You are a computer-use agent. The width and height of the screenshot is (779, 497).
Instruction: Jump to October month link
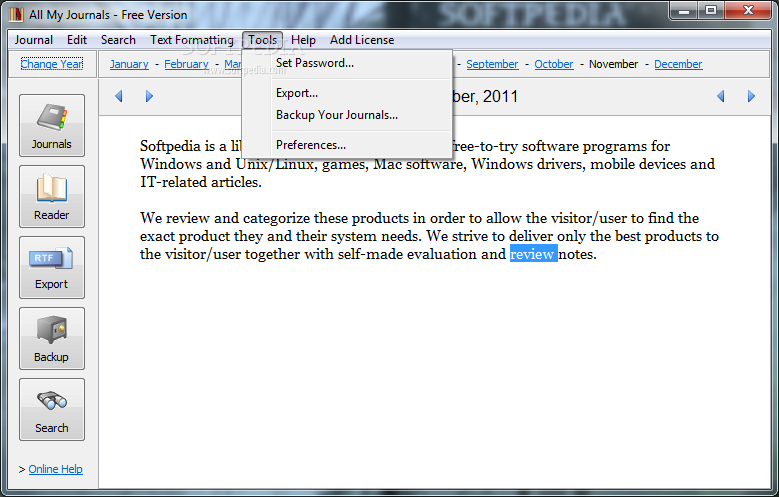click(553, 64)
